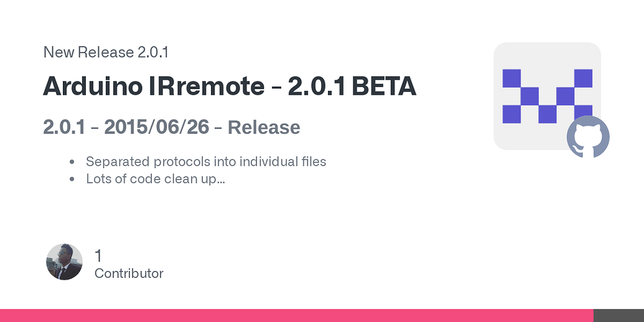Screen dimensions: 644x322
Task: Click the word "Release" in the subheading
Action: (264, 127)
